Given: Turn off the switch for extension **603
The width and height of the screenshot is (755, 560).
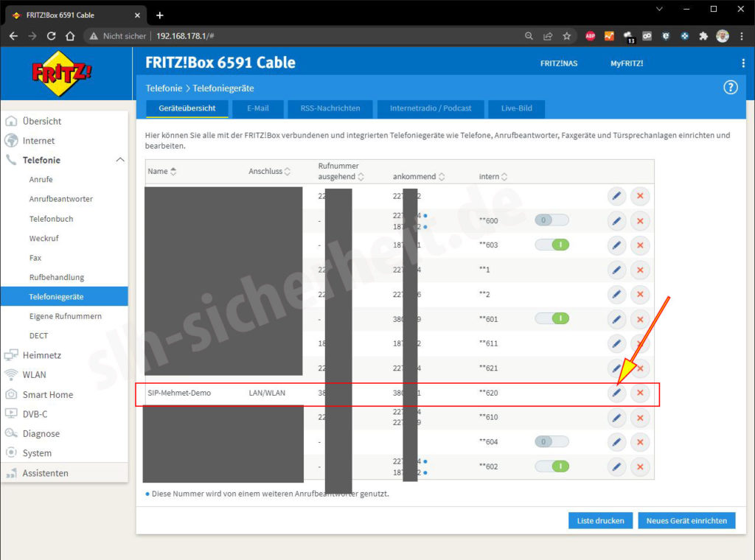Looking at the screenshot, I should click(x=552, y=245).
